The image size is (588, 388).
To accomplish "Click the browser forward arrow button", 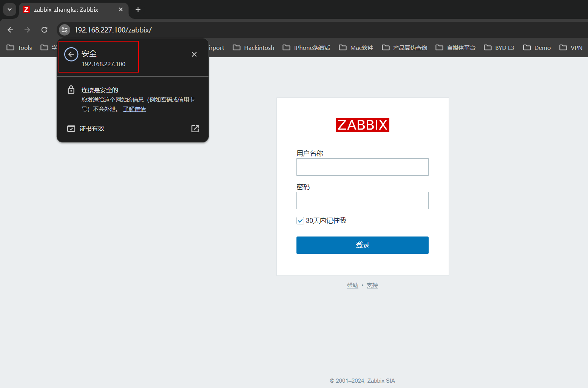I will click(27, 30).
